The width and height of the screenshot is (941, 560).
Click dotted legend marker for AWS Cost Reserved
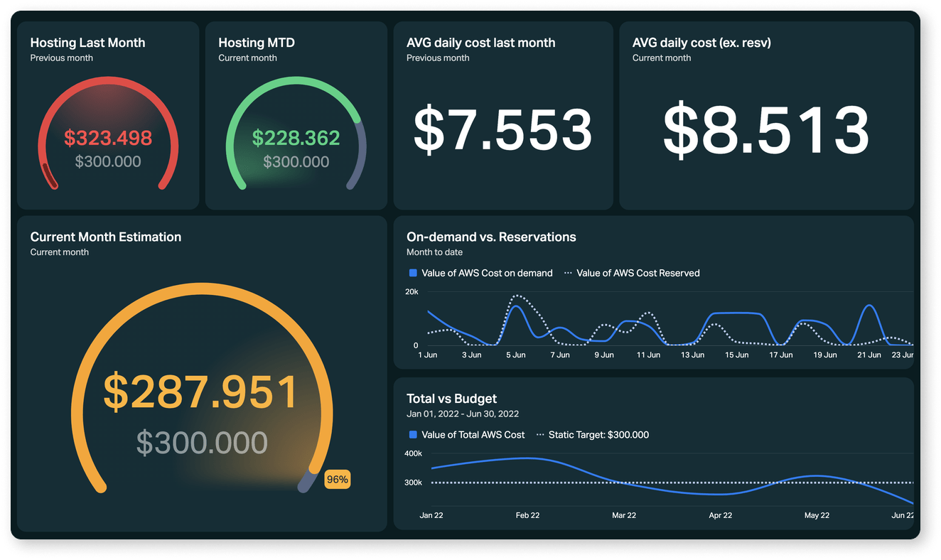click(568, 273)
